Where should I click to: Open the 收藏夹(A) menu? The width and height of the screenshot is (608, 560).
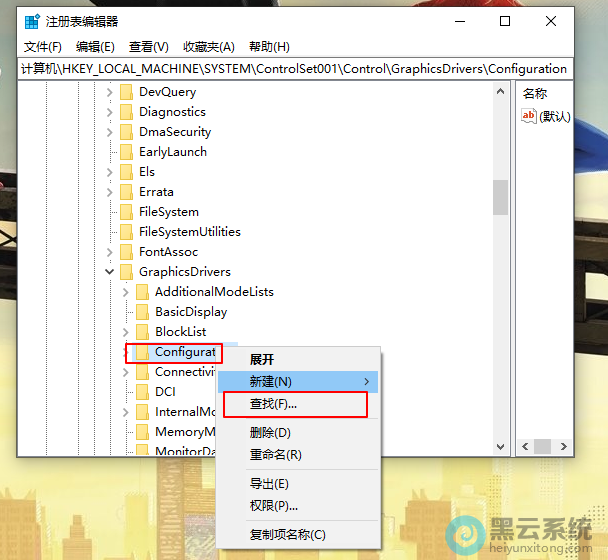click(x=208, y=47)
